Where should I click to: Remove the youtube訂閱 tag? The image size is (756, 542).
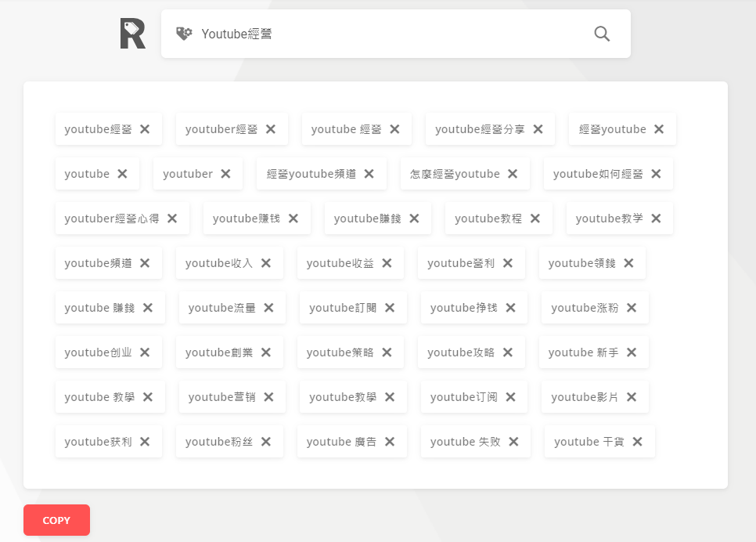pos(390,308)
